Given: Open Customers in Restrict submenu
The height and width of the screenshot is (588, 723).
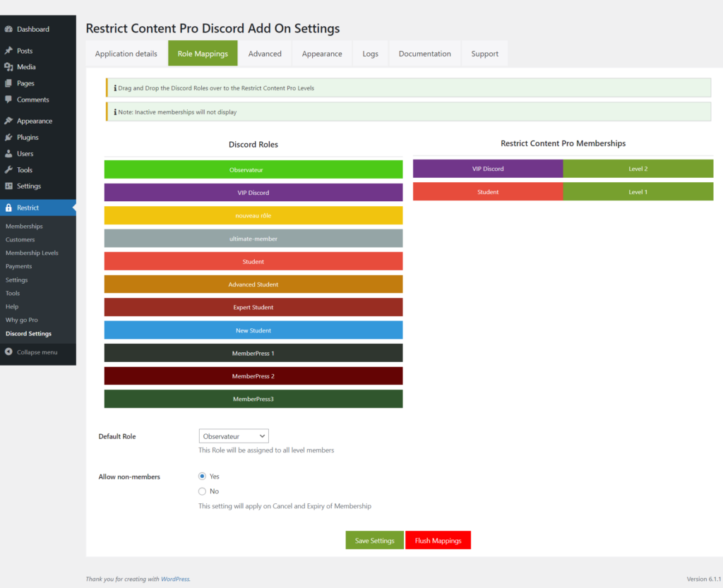Looking at the screenshot, I should pyautogui.click(x=20, y=239).
